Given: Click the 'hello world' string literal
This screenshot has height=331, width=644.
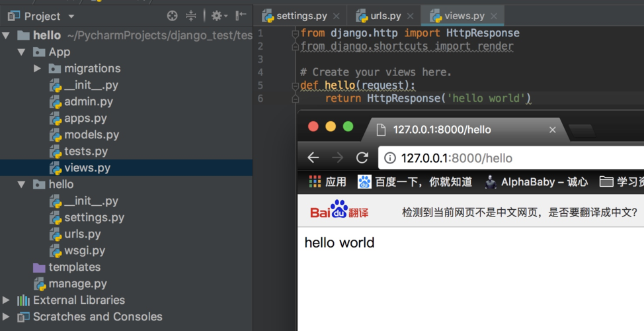Looking at the screenshot, I should point(486,98).
